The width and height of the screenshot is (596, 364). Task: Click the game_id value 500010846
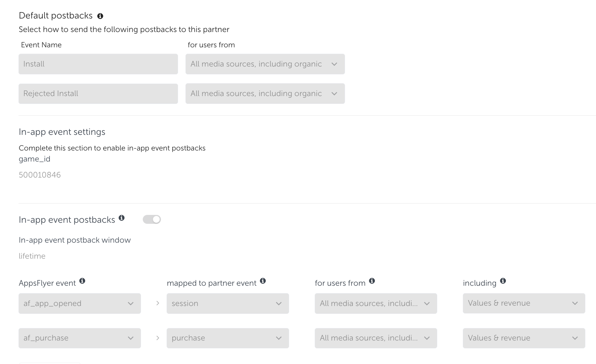point(40,175)
